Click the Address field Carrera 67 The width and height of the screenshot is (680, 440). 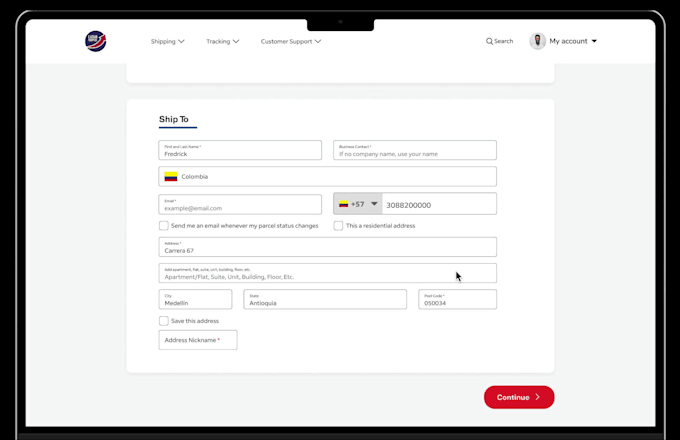pos(327,247)
